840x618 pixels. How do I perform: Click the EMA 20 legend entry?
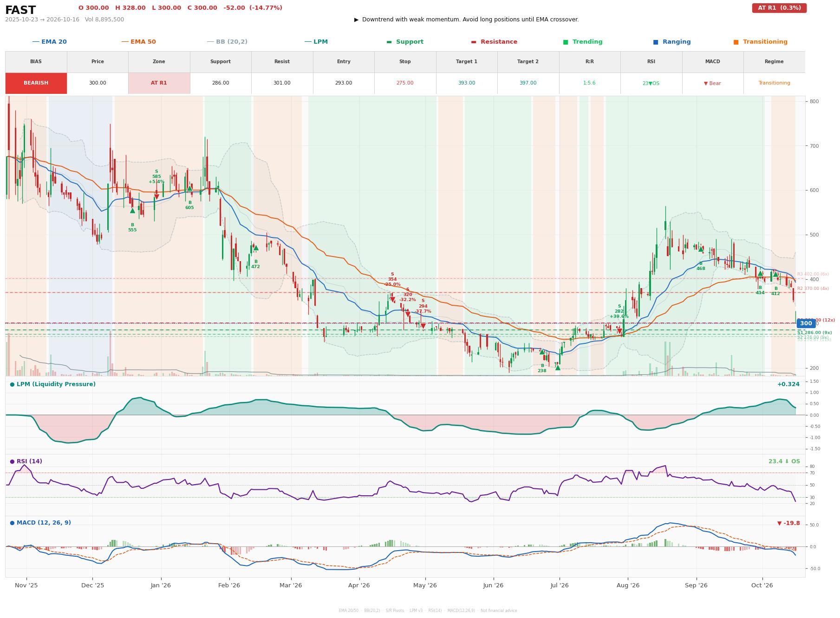49,42
